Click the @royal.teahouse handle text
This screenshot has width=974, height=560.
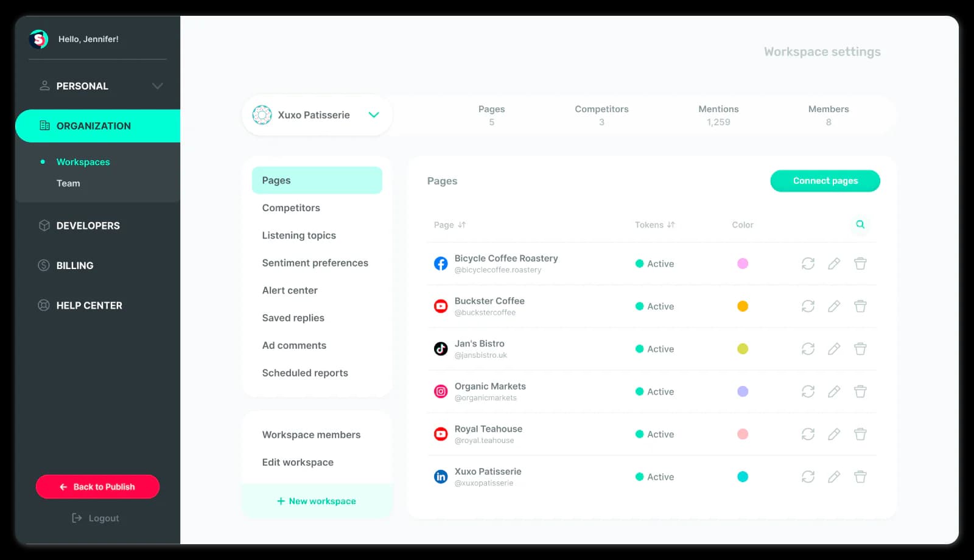484,441
